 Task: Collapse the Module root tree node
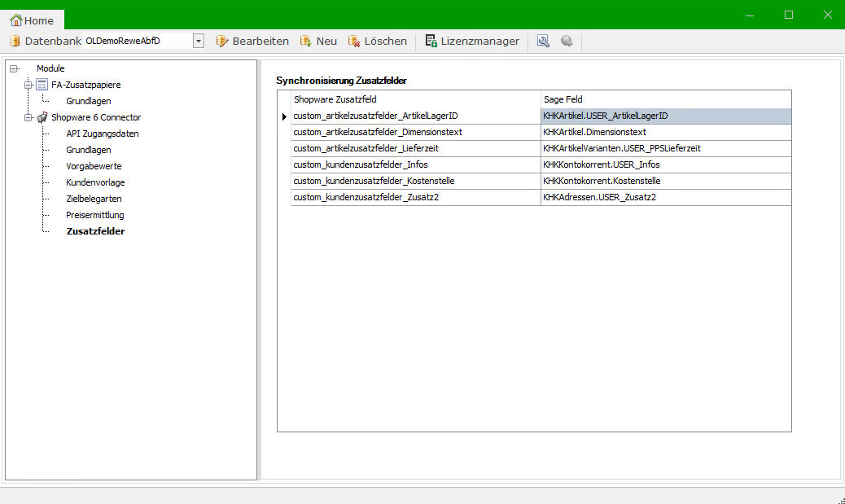(14, 68)
